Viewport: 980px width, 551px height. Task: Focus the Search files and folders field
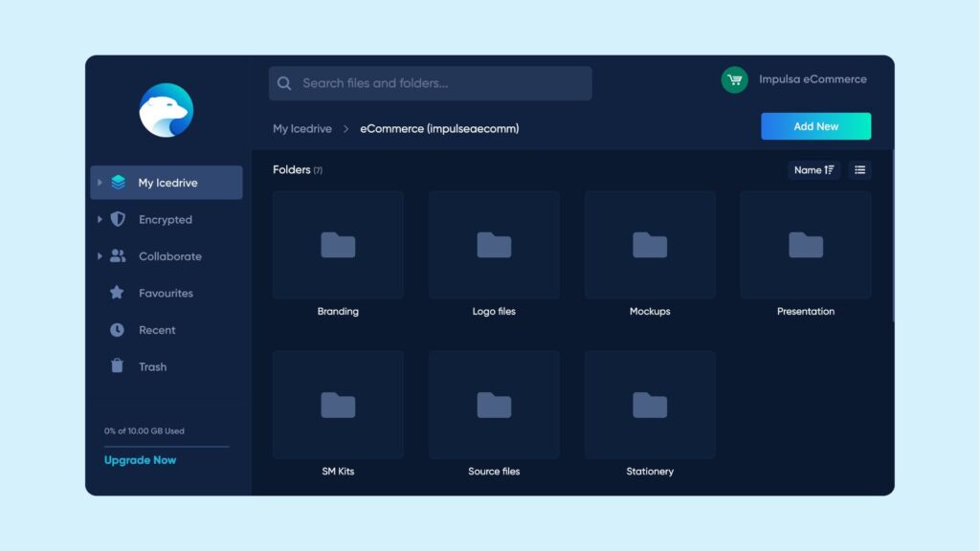(x=440, y=83)
